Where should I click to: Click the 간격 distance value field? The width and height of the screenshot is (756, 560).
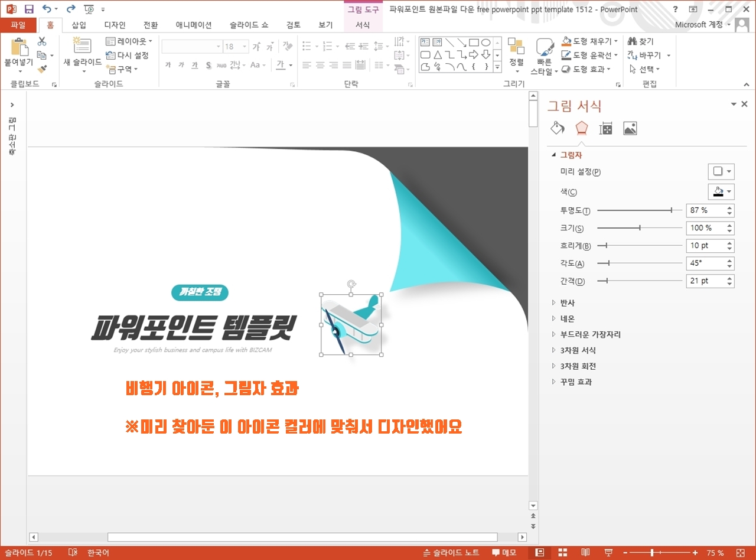click(x=705, y=281)
